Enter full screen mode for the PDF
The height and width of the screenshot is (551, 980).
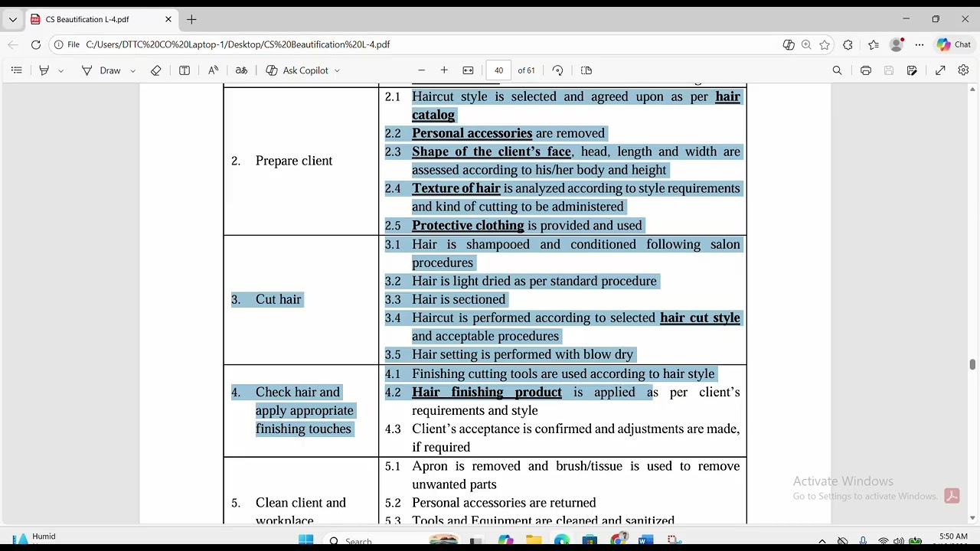point(940,70)
